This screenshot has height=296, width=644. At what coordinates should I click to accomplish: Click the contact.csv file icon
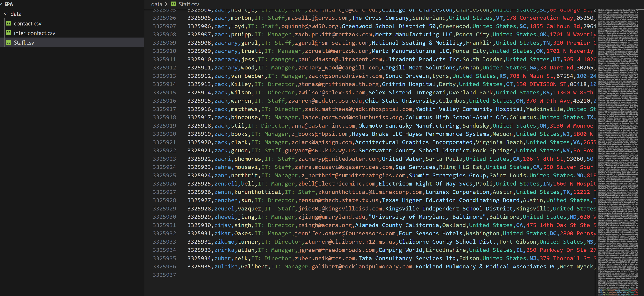[9, 23]
